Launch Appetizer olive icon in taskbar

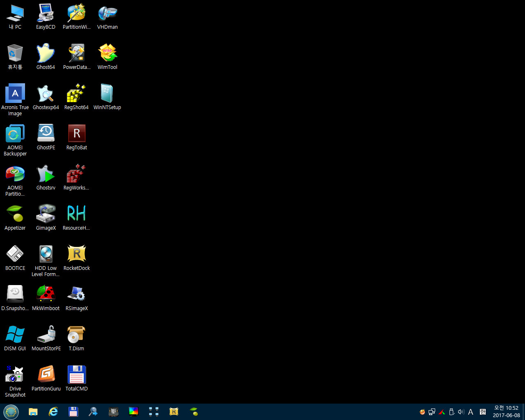point(194,412)
